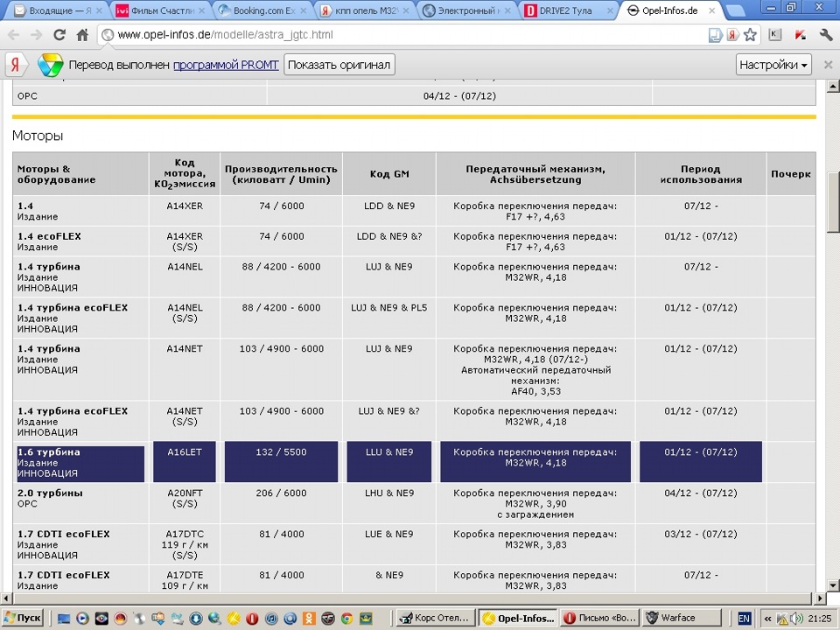Image resolution: width=840 pixels, height=630 pixels.
Task: Reload the page with the refresh icon
Action: pos(59,35)
